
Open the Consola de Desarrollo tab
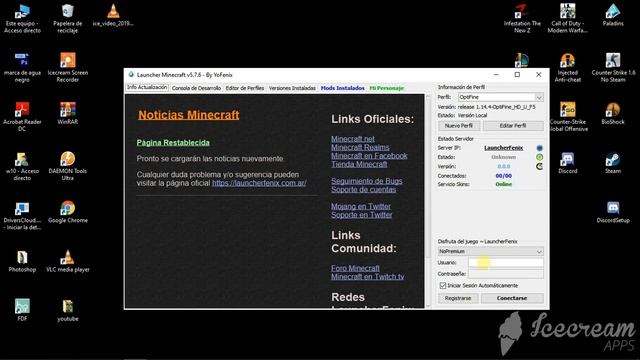(x=196, y=88)
